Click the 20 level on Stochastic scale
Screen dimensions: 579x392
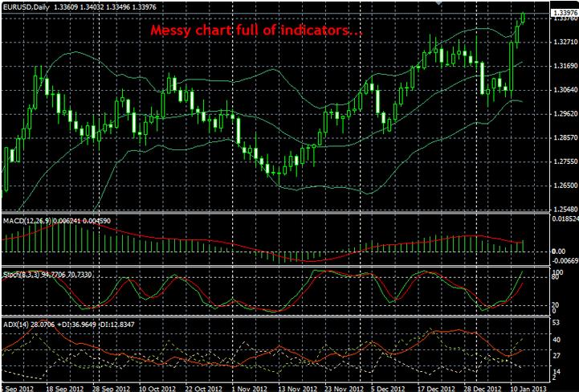coord(556,305)
